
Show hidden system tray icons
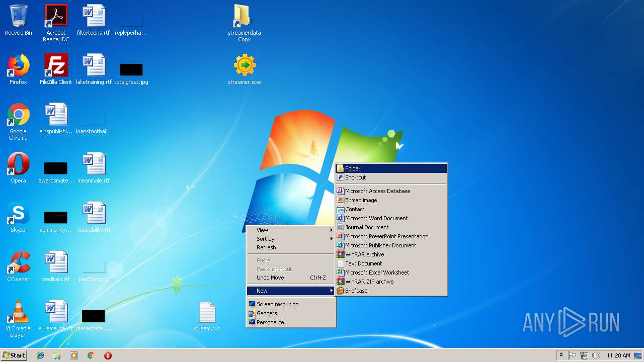561,355
